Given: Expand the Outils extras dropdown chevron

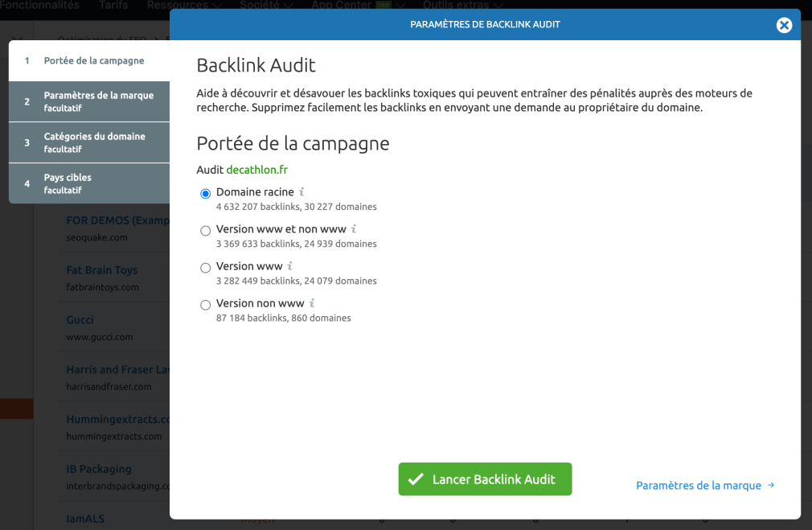Looking at the screenshot, I should [498, 6].
